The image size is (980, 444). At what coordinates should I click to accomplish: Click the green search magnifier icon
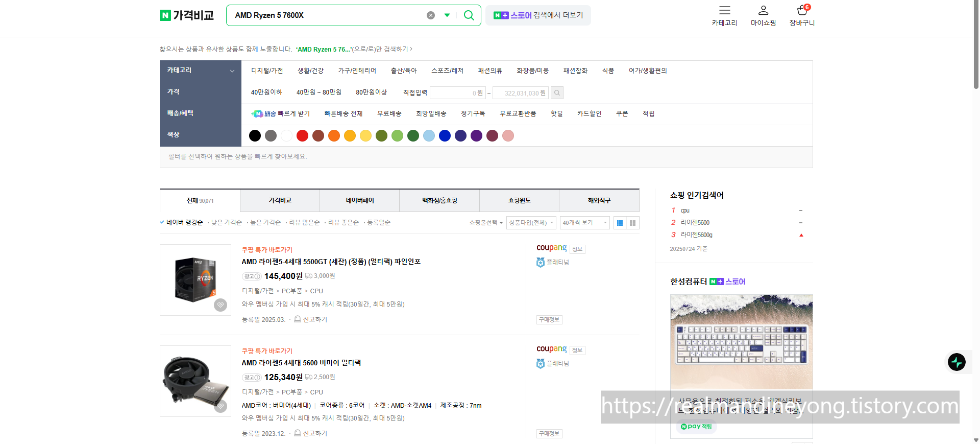click(x=469, y=15)
